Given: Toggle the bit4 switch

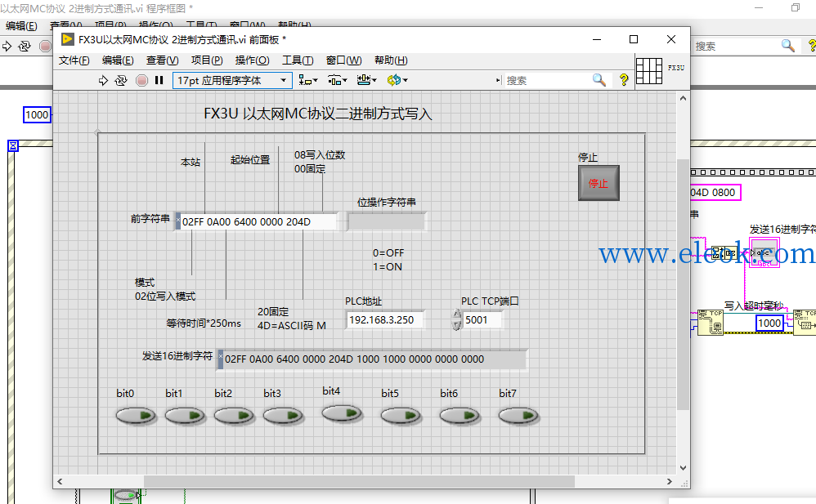Looking at the screenshot, I should pos(342,413).
